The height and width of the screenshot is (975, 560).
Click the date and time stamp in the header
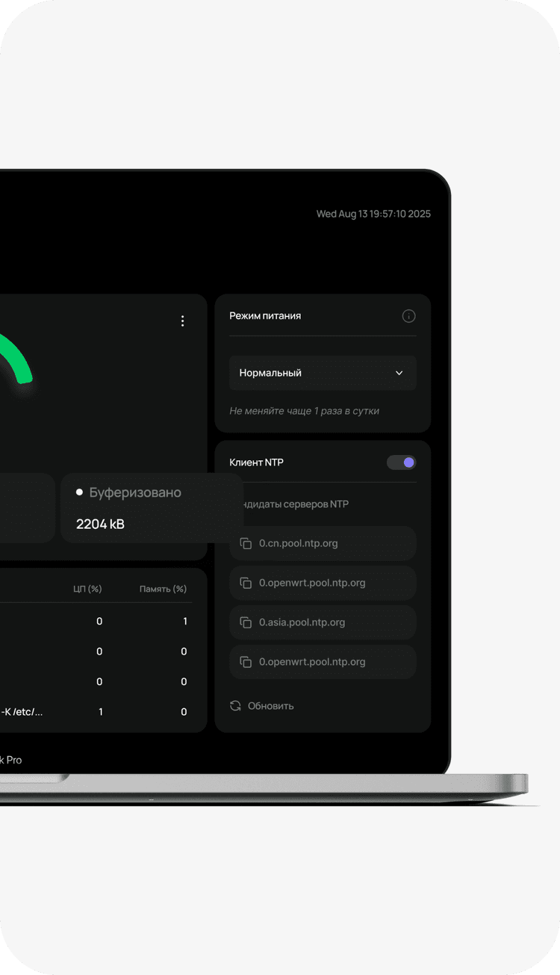click(x=373, y=214)
